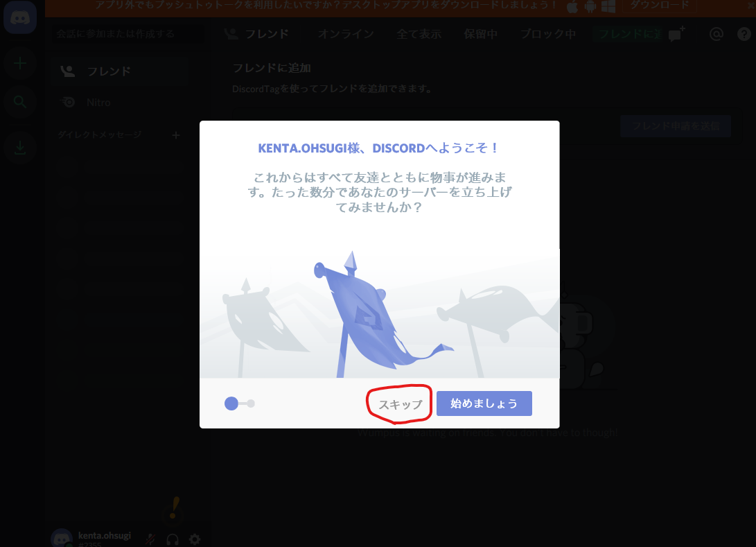Click the kenta.ohsugi user avatar
The height and width of the screenshot is (547, 756).
point(62,538)
